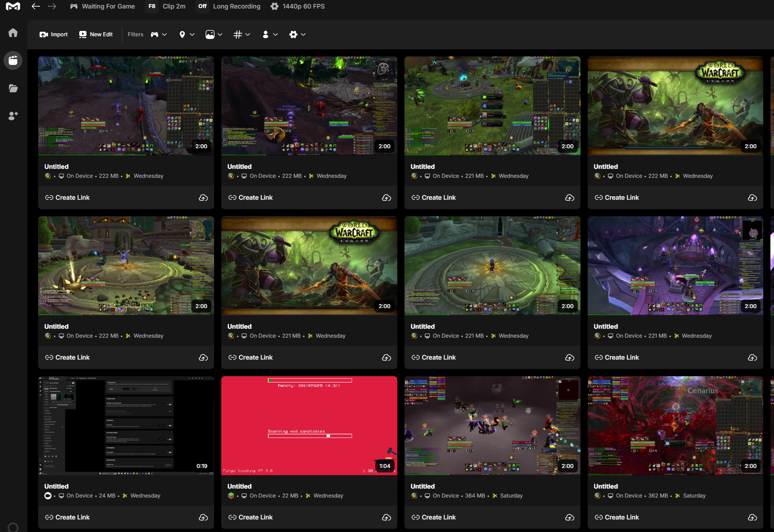
Task: Expand the game controller filter dropdown
Action: (x=159, y=34)
